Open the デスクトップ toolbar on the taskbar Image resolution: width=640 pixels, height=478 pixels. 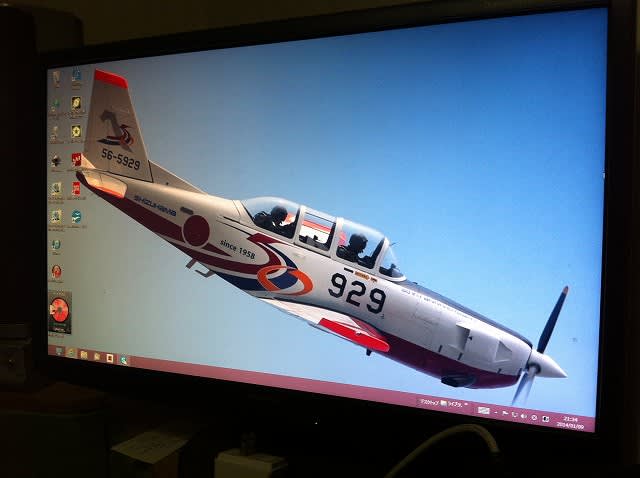429,403
